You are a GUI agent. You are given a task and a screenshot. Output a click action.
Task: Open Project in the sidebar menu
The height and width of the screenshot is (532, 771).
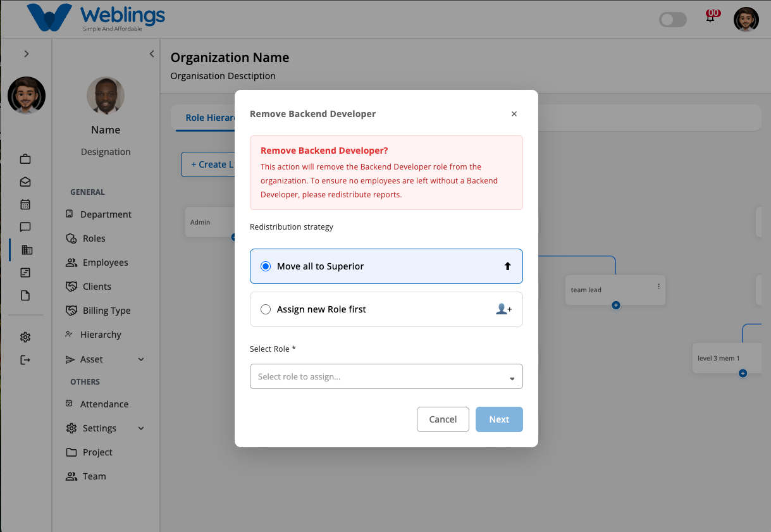pos(89,452)
